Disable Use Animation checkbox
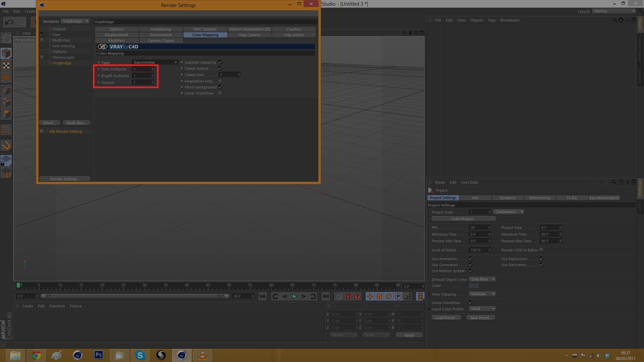644x362 pixels. pyautogui.click(x=471, y=259)
